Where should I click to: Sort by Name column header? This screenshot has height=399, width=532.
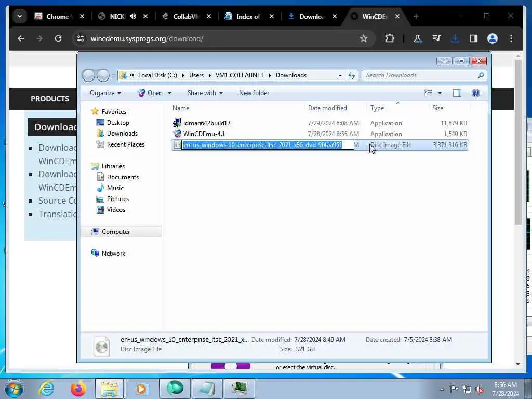[237, 108]
